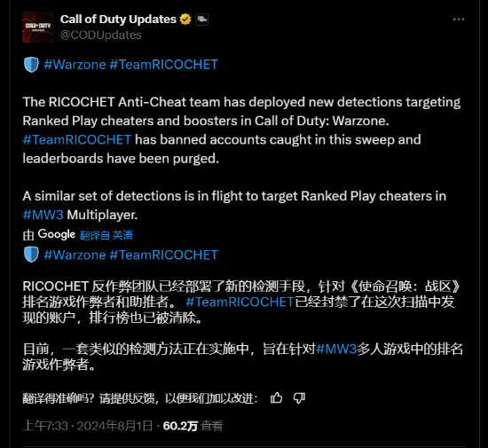The image size is (488, 448).
Task: Open #MW3 hashtag in Chinese translation
Action: click(x=336, y=349)
